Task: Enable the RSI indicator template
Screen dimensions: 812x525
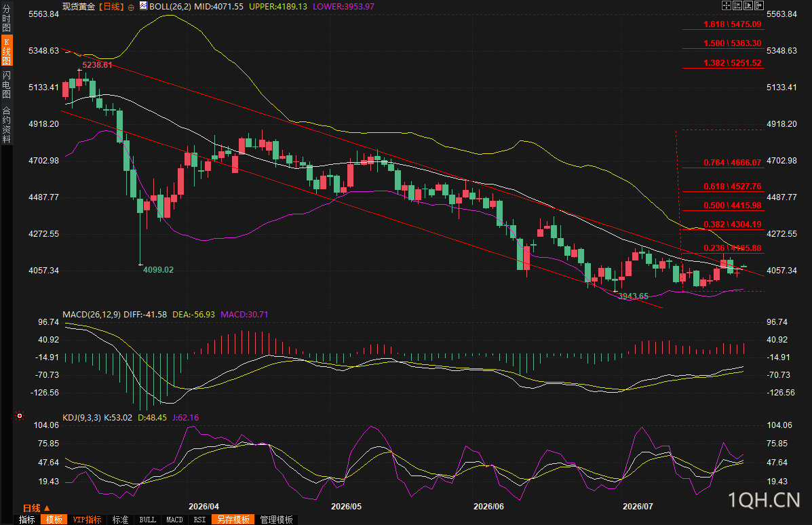Action: 200,520
